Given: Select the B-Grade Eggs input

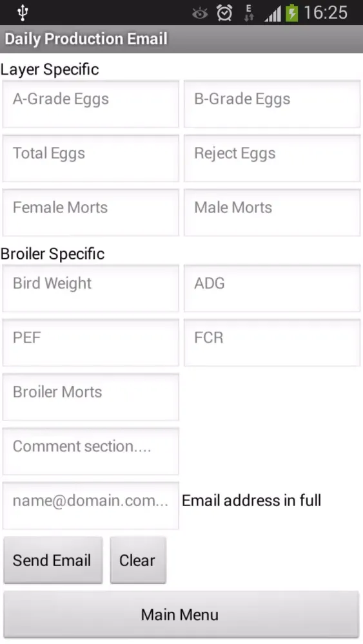Looking at the screenshot, I should [272, 104].
